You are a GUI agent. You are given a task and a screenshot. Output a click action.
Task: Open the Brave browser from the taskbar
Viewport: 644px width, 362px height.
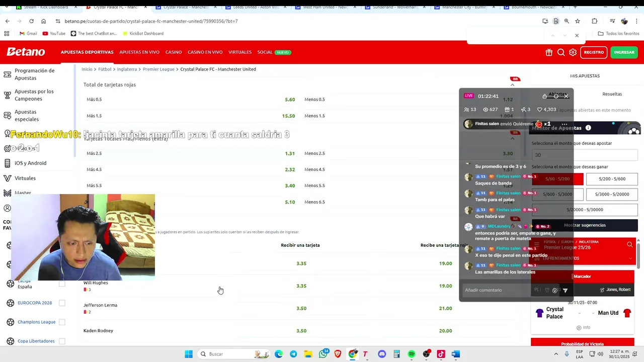tap(338, 354)
